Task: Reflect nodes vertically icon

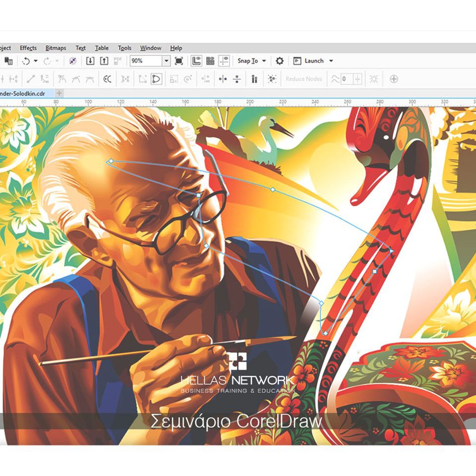Action: click(237, 79)
